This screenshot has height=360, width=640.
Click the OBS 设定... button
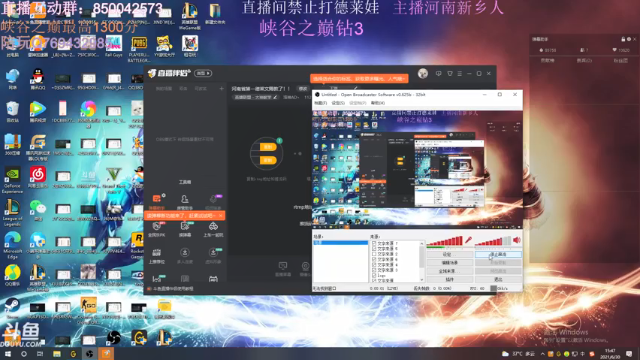click(449, 254)
